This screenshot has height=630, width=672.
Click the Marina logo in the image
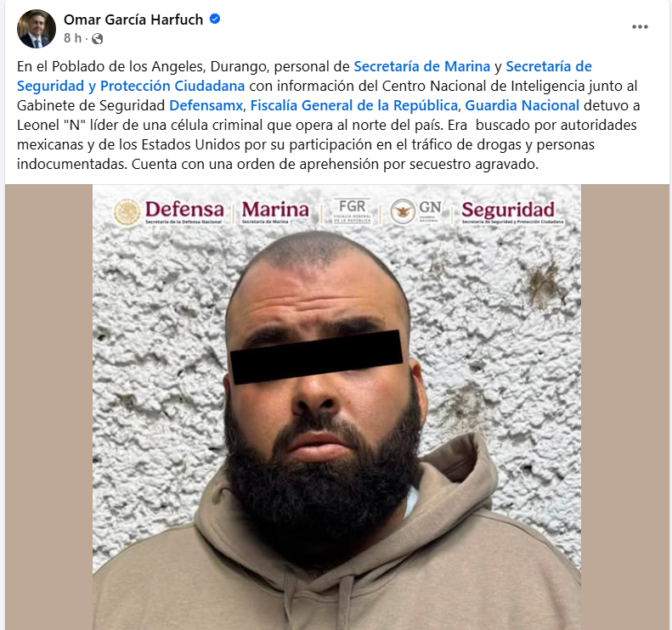[275, 211]
